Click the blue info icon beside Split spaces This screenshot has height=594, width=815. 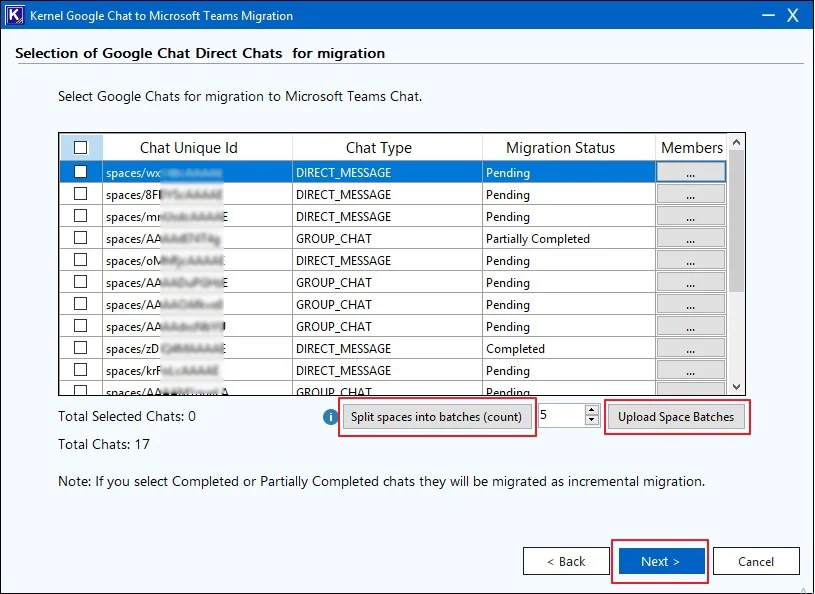pos(330,417)
